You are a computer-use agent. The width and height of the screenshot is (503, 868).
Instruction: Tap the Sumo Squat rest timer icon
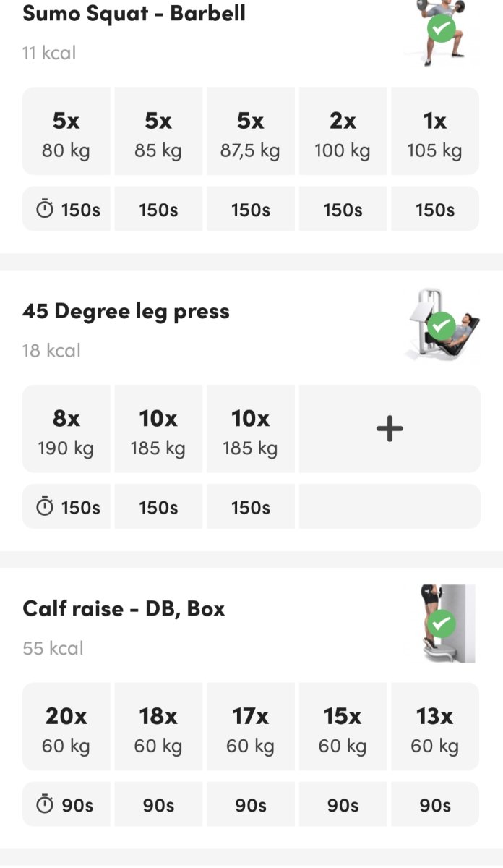(x=45, y=210)
